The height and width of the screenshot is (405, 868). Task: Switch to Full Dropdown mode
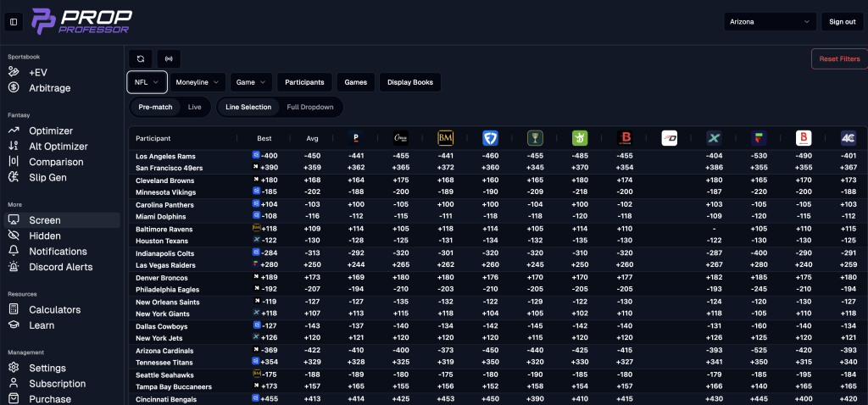tap(311, 108)
